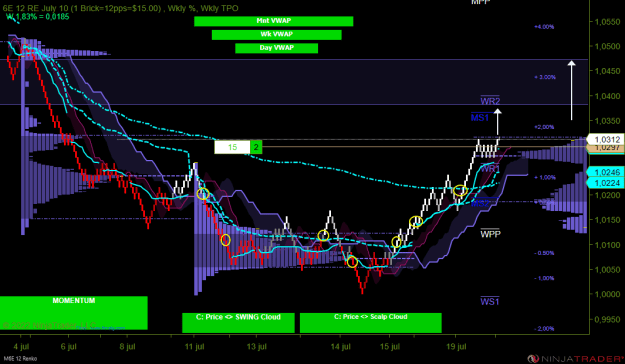Click the MOMENTUM green panel
625x364 pixels.
[74, 313]
